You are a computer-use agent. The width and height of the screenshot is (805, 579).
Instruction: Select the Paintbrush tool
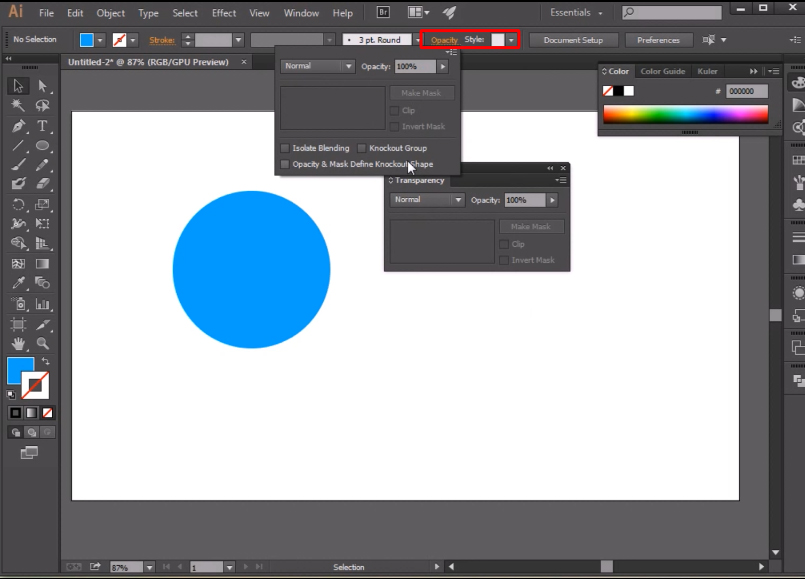[20, 163]
